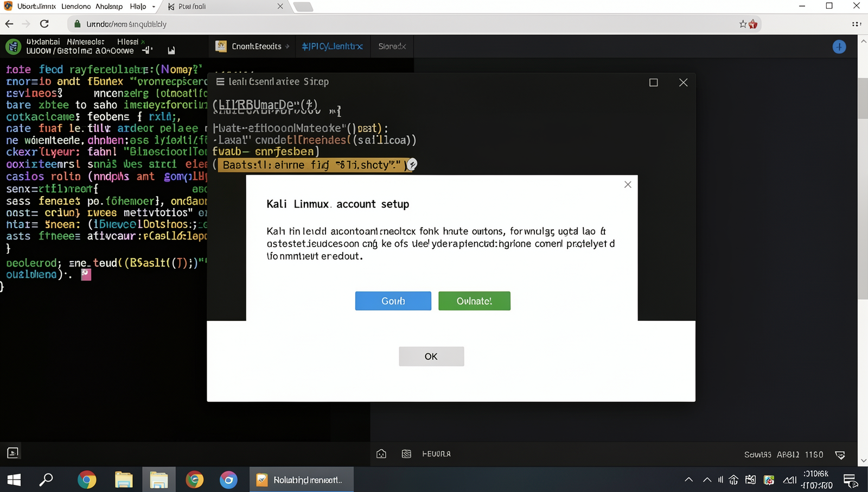
Task: Click the split icon after a0nOoowe text
Action: click(x=147, y=51)
